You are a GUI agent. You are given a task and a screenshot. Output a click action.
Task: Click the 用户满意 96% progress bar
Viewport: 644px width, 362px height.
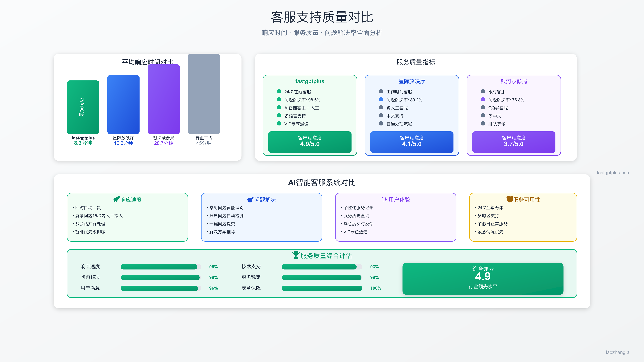click(161, 288)
